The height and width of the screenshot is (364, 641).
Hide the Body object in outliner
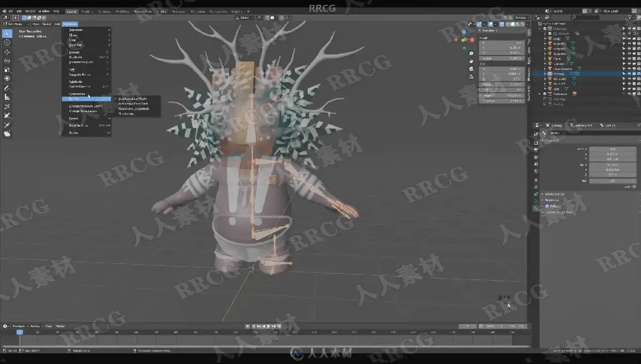click(x=629, y=38)
